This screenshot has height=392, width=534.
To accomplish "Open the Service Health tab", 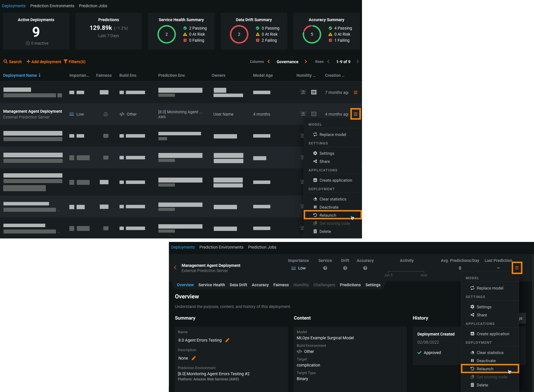I will click(211, 285).
